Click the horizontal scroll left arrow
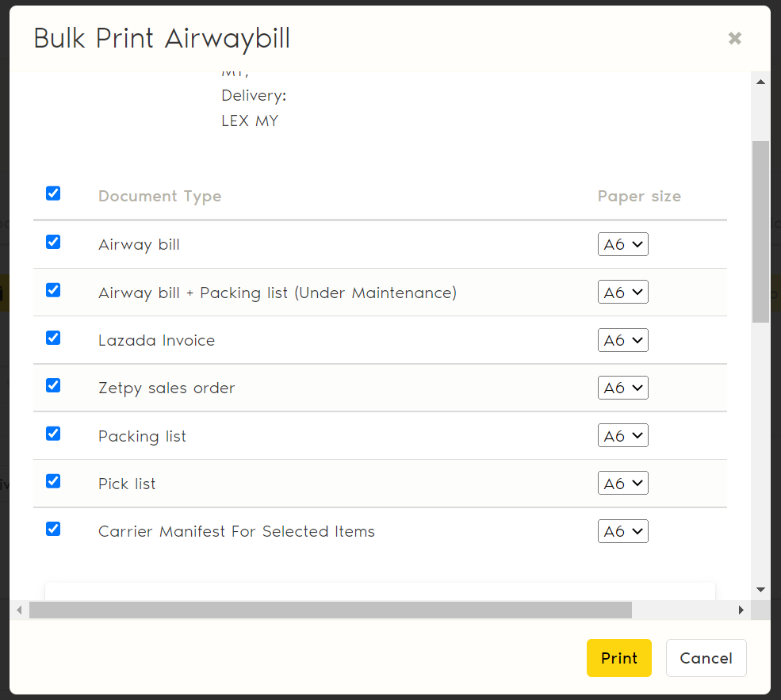The width and height of the screenshot is (781, 700). pyautogui.click(x=19, y=610)
